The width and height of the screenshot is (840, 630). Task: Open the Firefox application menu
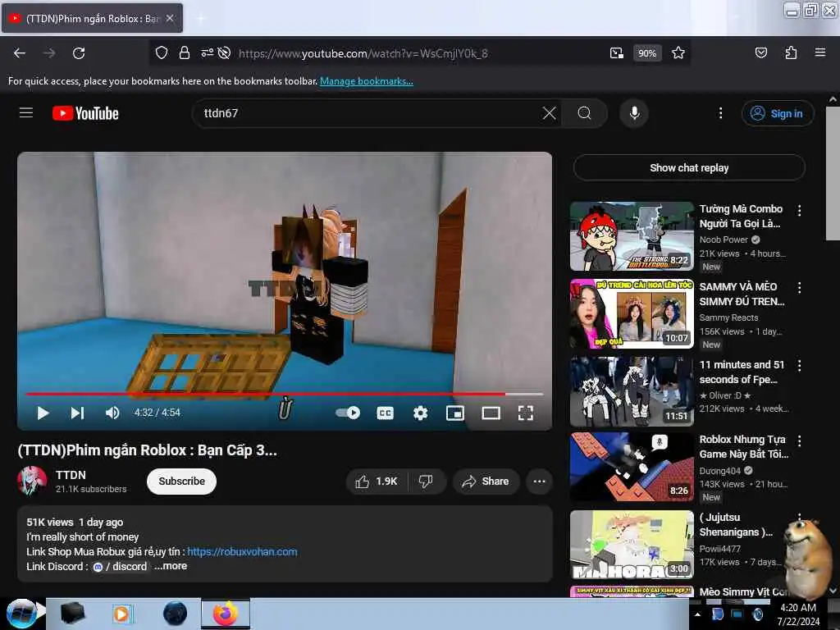coord(820,52)
